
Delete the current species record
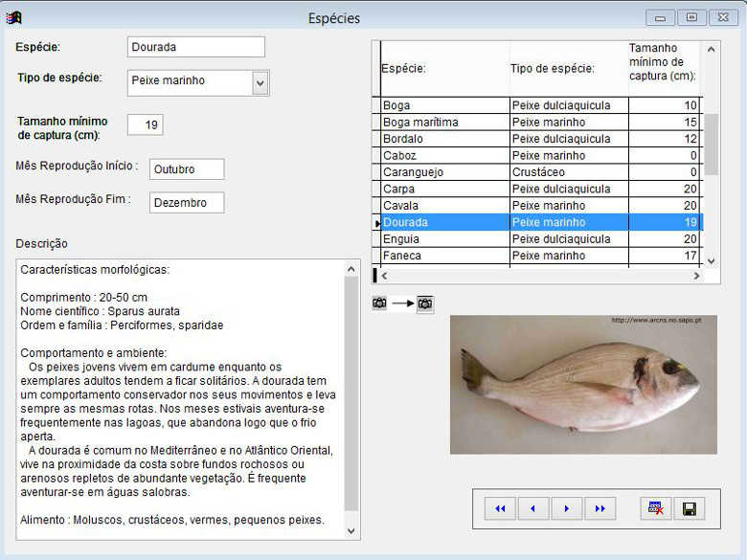(x=656, y=508)
